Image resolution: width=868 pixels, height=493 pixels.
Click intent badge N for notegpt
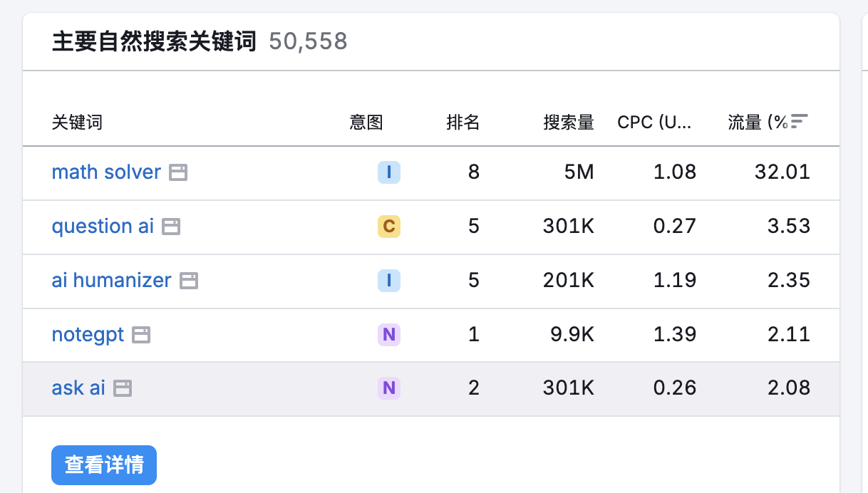389,335
